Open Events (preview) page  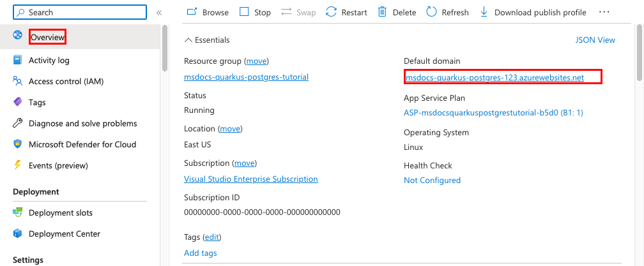[x=58, y=166]
